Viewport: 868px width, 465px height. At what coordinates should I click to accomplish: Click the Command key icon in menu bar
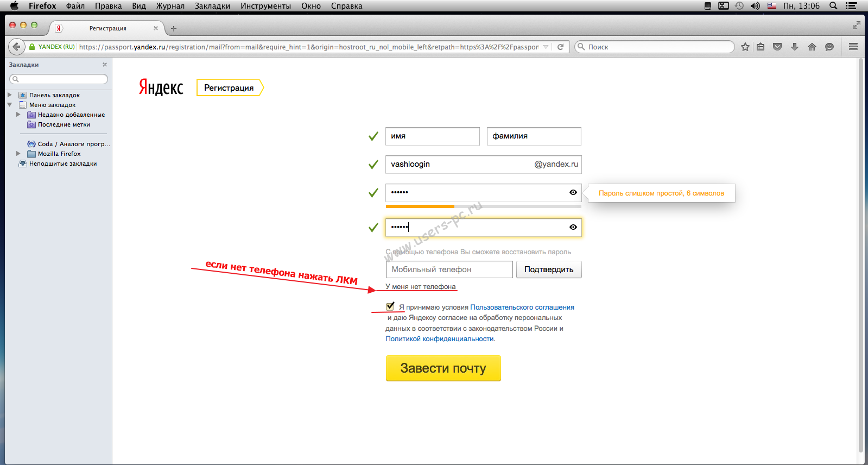[724, 6]
